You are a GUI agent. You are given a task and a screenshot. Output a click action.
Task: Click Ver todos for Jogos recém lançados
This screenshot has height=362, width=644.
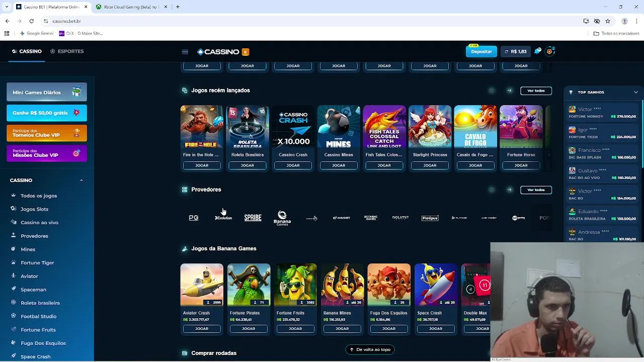point(536,90)
